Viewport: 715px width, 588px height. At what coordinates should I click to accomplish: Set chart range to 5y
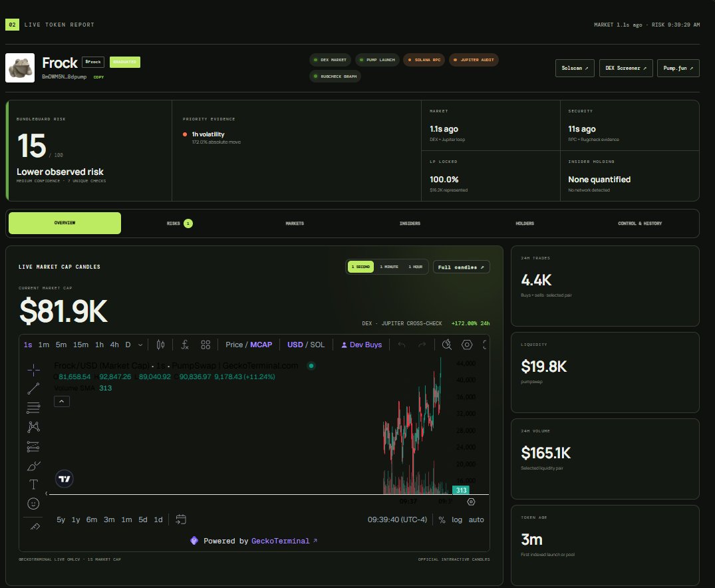(61, 519)
